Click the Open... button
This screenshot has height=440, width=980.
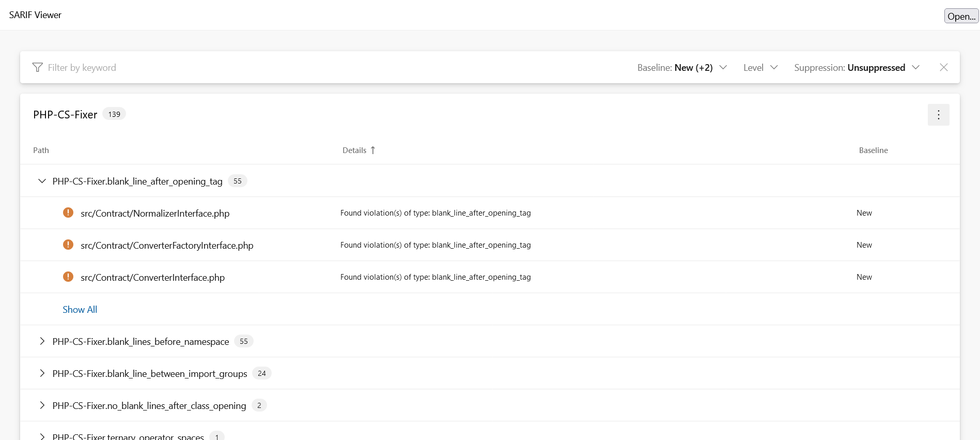pyautogui.click(x=961, y=16)
